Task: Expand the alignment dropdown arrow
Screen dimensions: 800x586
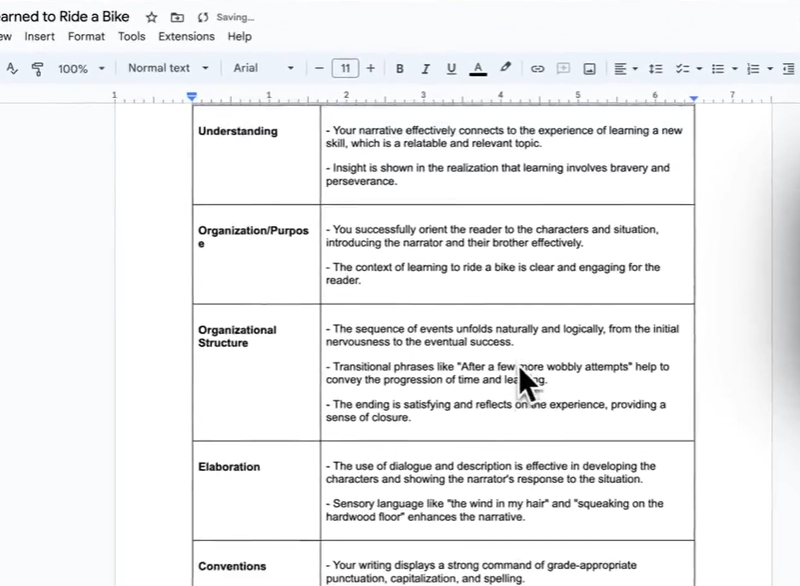Action: [x=635, y=69]
